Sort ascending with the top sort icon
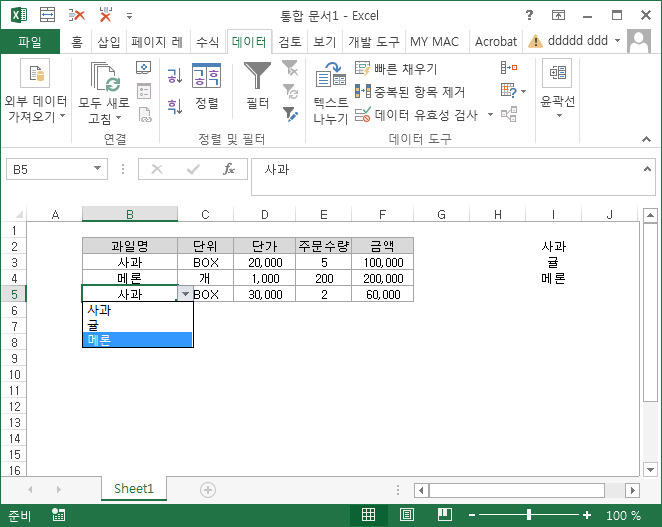The image size is (662, 527). pos(175,76)
